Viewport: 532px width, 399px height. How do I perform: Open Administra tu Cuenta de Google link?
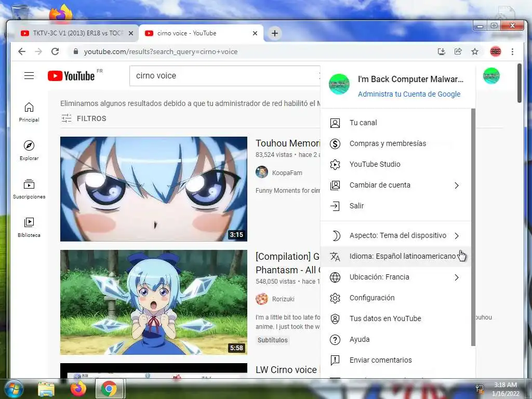(x=409, y=94)
